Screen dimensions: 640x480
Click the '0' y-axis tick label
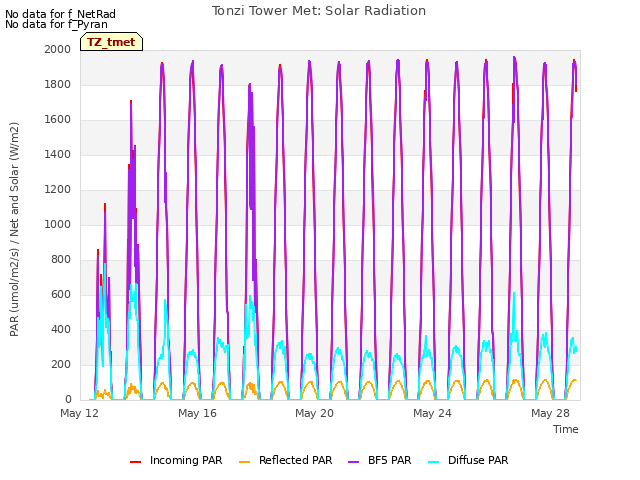68,400
